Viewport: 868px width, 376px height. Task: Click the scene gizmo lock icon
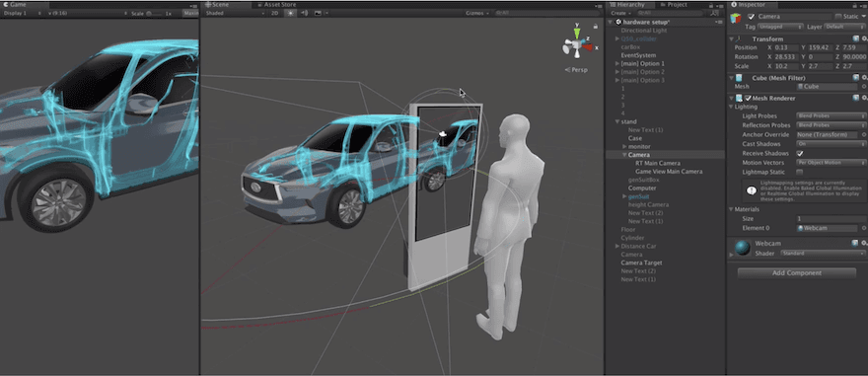coord(596,26)
